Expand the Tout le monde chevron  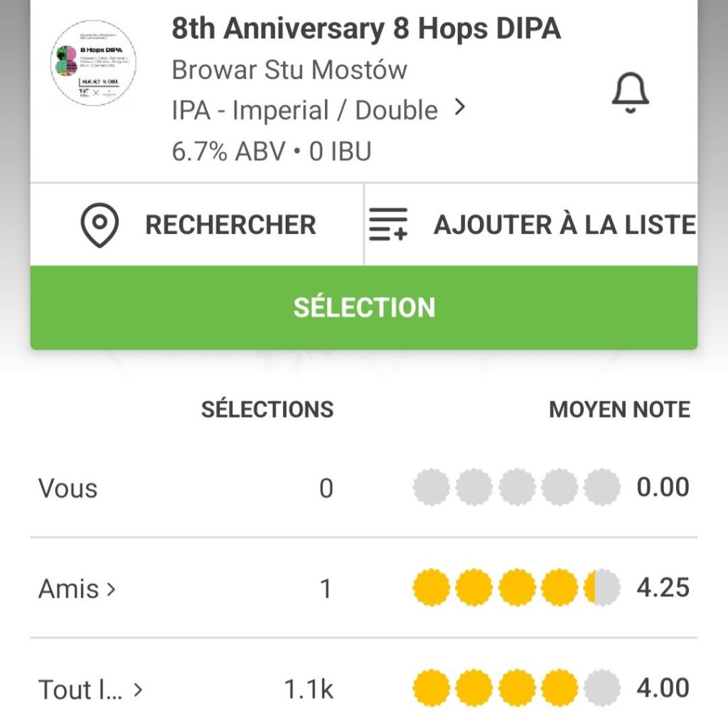[x=138, y=690]
